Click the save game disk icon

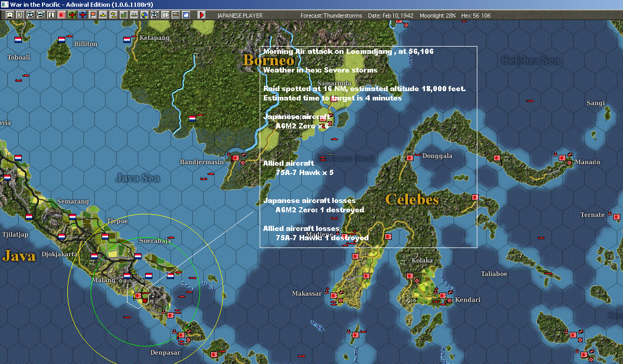coord(10,15)
